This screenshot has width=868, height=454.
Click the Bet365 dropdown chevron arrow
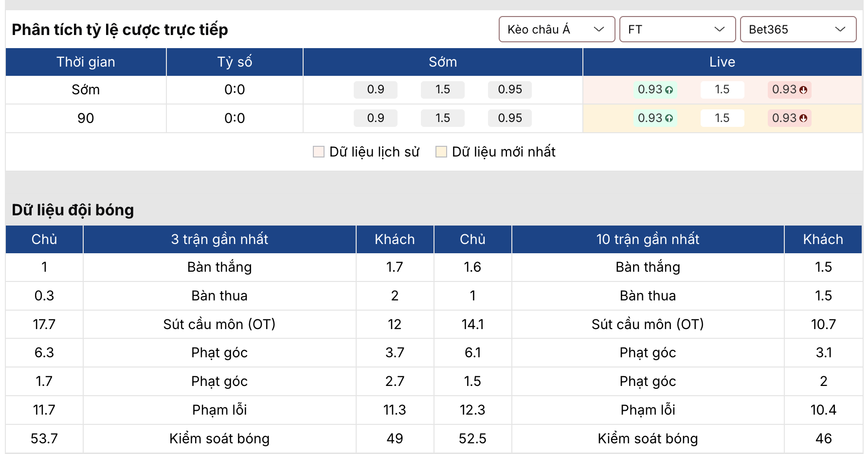click(840, 29)
